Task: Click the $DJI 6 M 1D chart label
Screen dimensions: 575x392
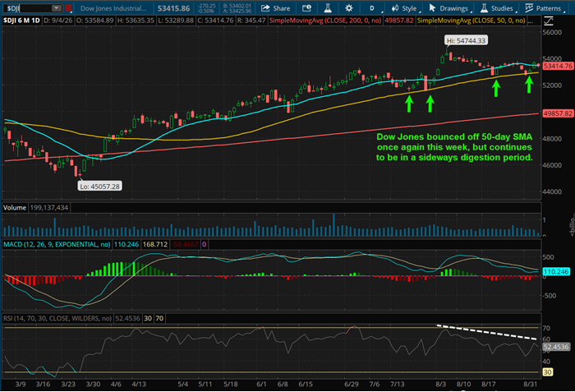Action: 21,21
